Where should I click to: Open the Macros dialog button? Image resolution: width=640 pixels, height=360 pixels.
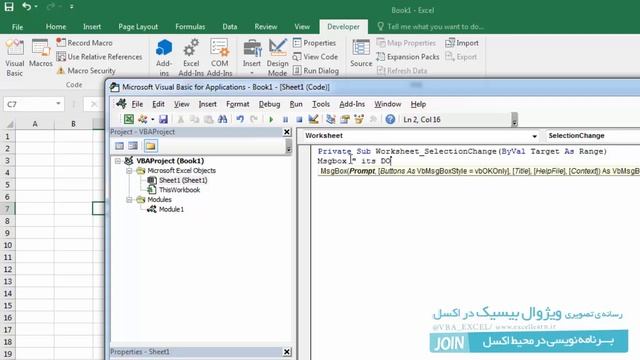[41, 53]
